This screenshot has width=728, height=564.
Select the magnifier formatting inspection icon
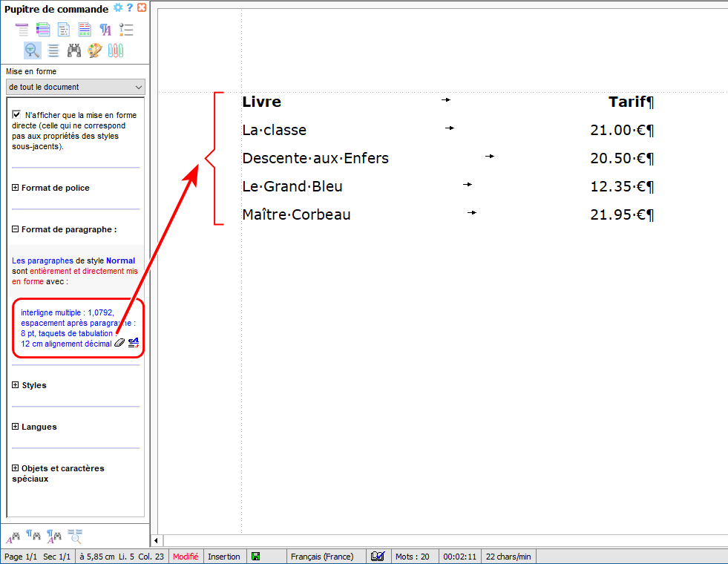[32, 50]
